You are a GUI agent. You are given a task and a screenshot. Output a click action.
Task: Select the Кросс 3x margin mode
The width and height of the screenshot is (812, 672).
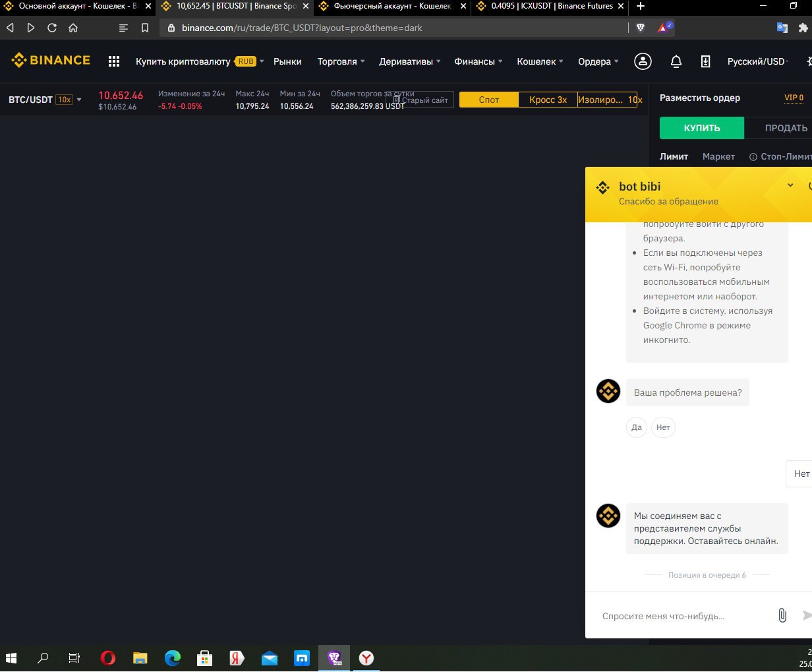pos(548,100)
